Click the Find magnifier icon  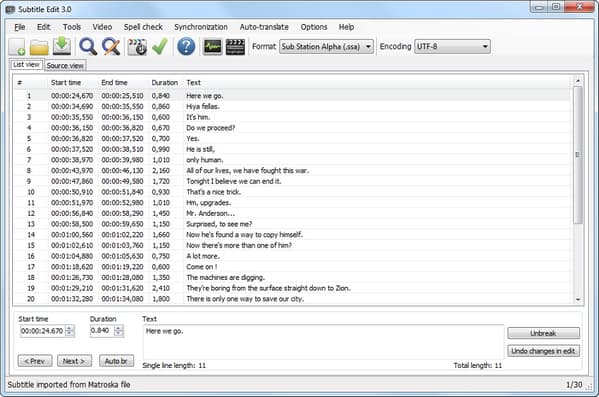tap(88, 47)
